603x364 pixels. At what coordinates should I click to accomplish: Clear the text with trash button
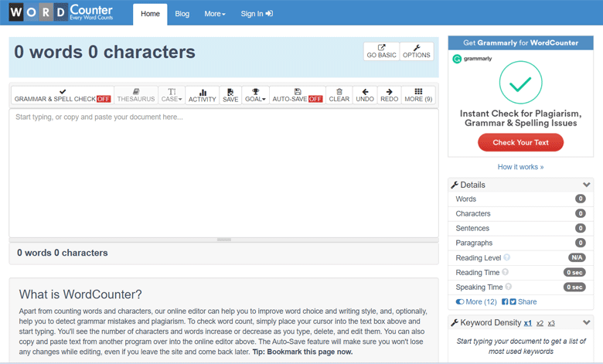[339, 95]
